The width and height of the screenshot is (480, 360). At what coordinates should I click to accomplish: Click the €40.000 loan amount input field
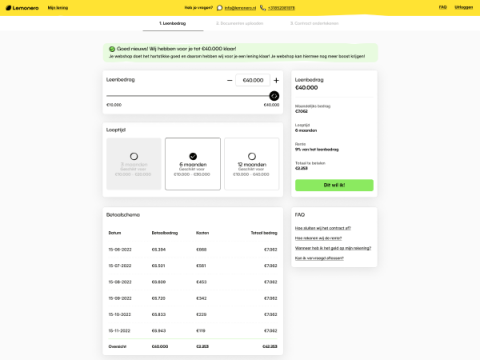253,80
